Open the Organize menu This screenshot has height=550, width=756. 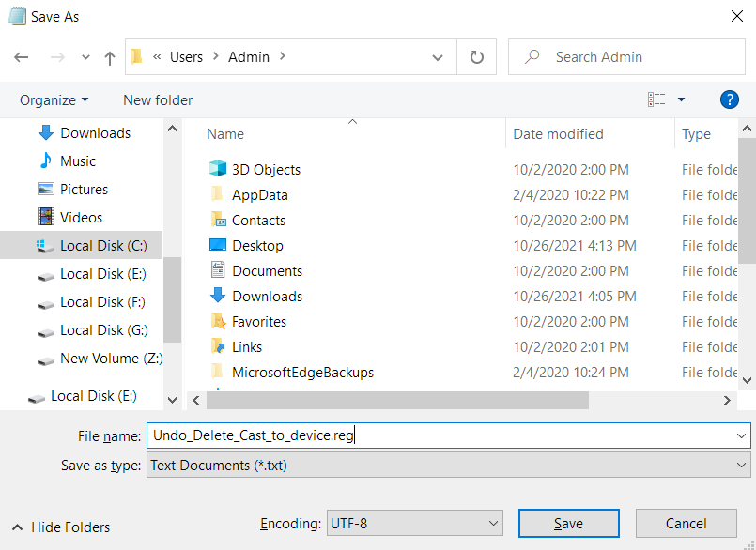coord(53,99)
